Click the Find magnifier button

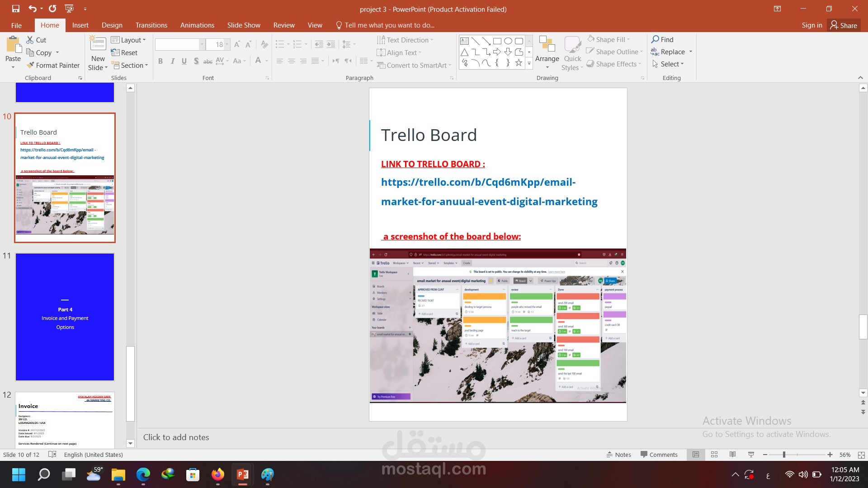coord(662,39)
